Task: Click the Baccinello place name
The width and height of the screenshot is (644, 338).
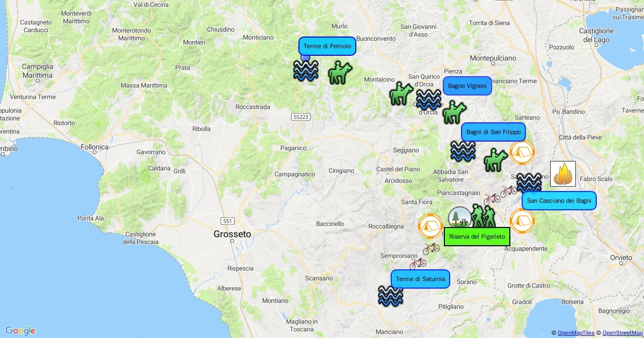Action: pyautogui.click(x=330, y=224)
